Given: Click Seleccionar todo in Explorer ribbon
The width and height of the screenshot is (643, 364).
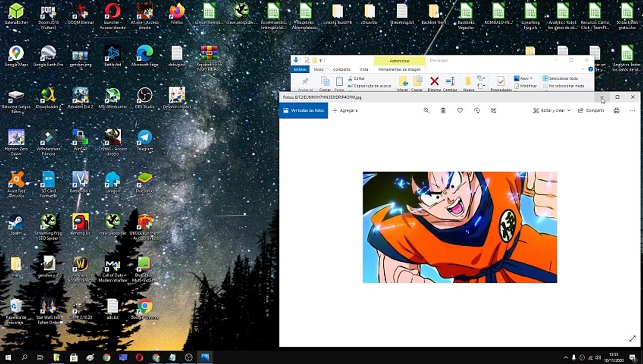Looking at the screenshot, I should click(560, 78).
